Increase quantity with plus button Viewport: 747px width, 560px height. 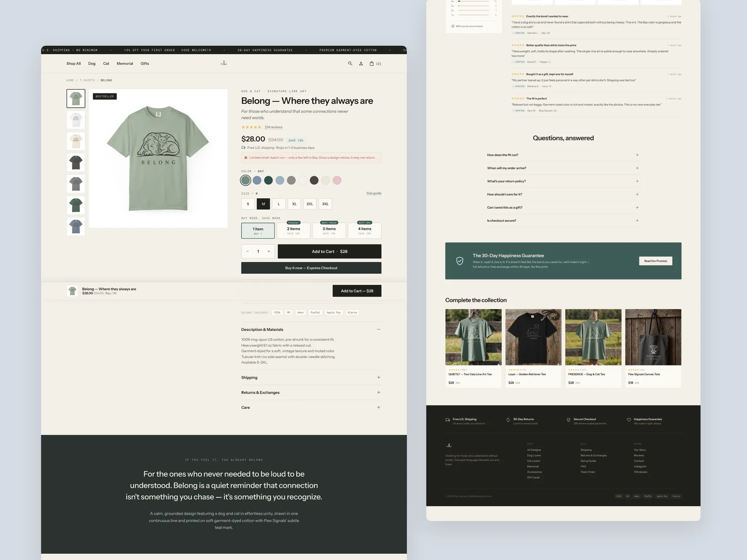[269, 251]
